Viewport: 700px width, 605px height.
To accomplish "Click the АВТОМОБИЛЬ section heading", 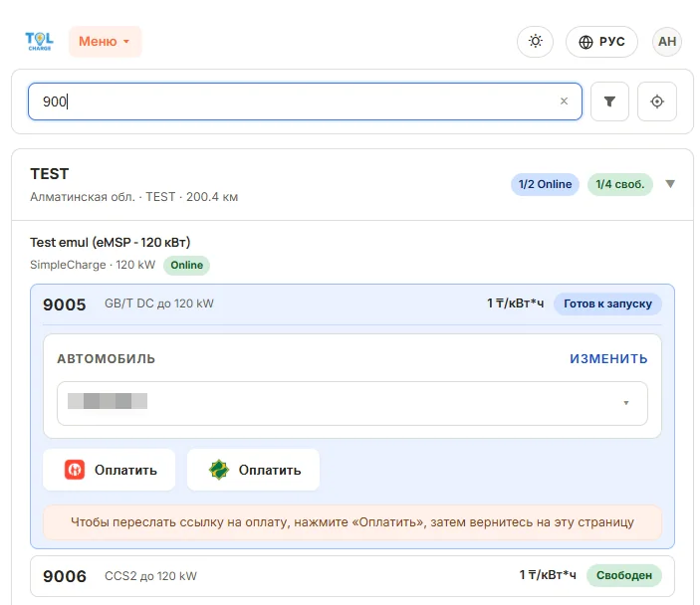I will pos(106,359).
